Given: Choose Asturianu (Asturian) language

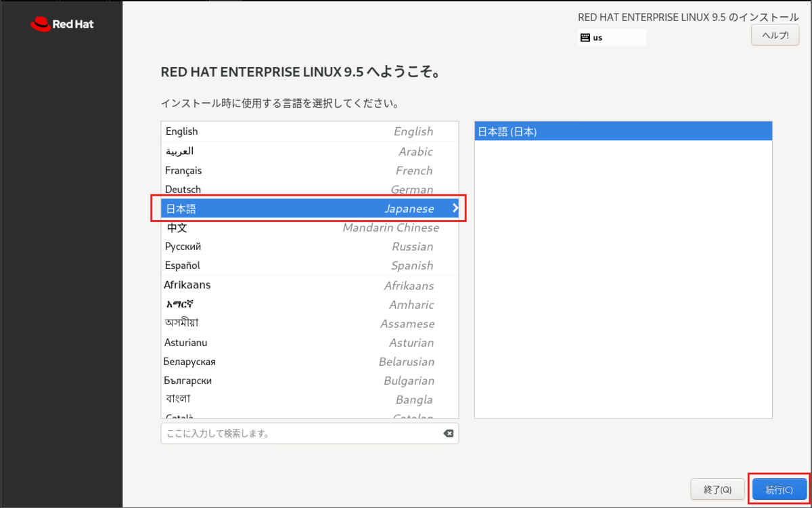Looking at the screenshot, I should click(x=310, y=343).
